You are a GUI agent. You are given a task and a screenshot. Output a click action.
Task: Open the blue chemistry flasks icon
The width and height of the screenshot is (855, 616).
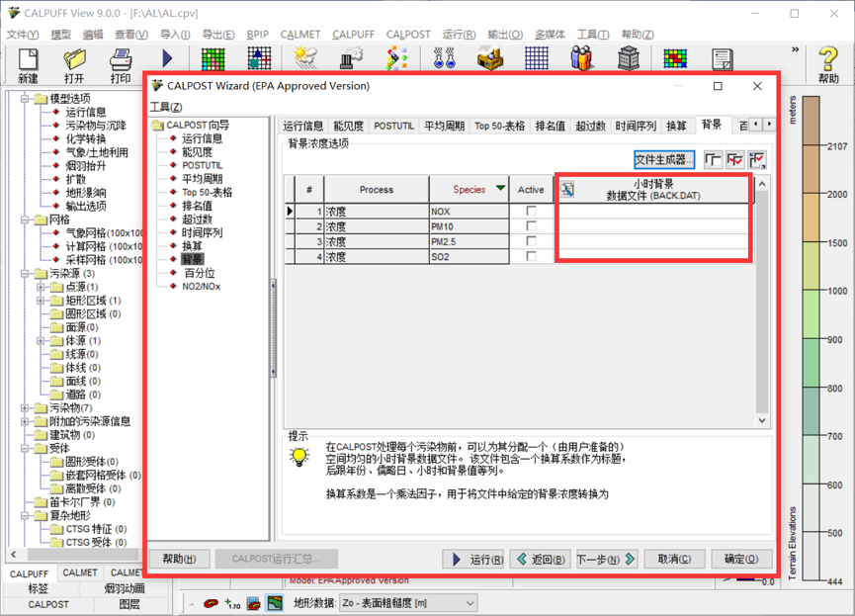pos(445,58)
